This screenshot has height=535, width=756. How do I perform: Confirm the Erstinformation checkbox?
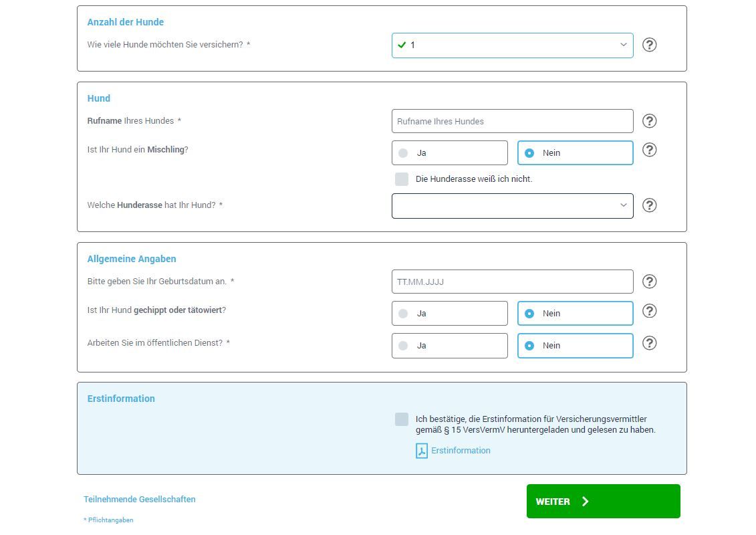pyautogui.click(x=402, y=419)
